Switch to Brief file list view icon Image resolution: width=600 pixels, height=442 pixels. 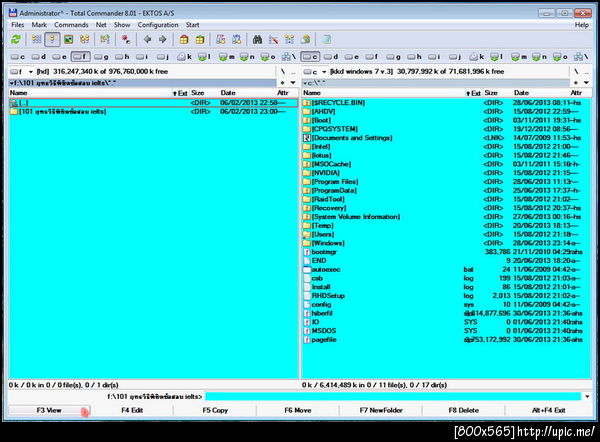[36, 39]
